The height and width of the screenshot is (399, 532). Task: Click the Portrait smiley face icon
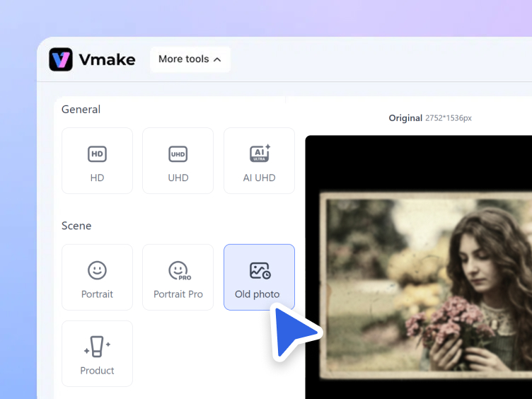click(97, 270)
